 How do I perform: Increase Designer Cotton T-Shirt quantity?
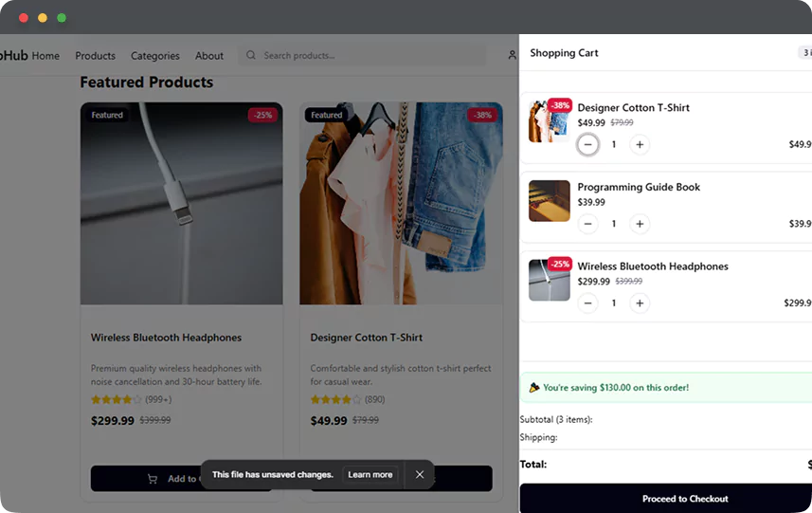pyautogui.click(x=641, y=145)
